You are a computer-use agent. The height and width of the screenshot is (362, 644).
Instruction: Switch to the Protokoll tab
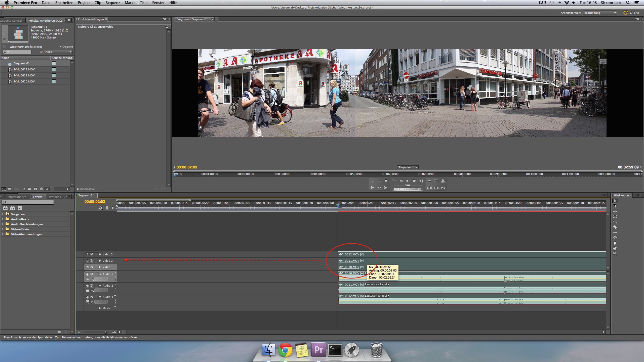55,197
